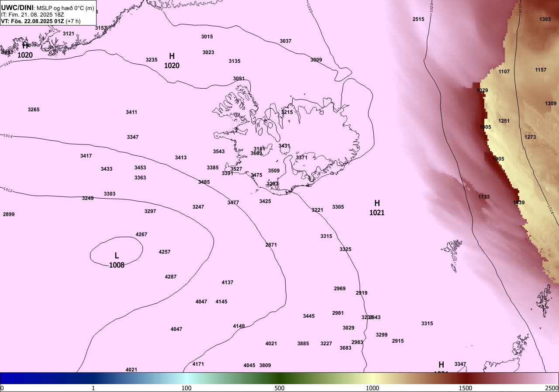Select the height value 4145
The width and height of the screenshot is (559, 392).
(x=221, y=302)
